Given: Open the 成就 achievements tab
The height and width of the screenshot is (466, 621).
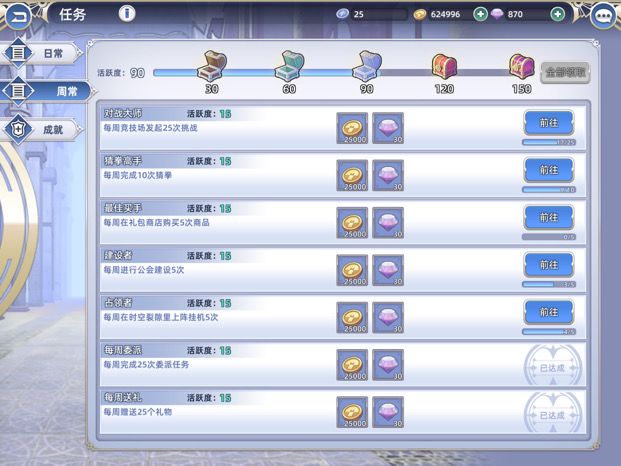Looking at the screenshot, I should 42,129.
